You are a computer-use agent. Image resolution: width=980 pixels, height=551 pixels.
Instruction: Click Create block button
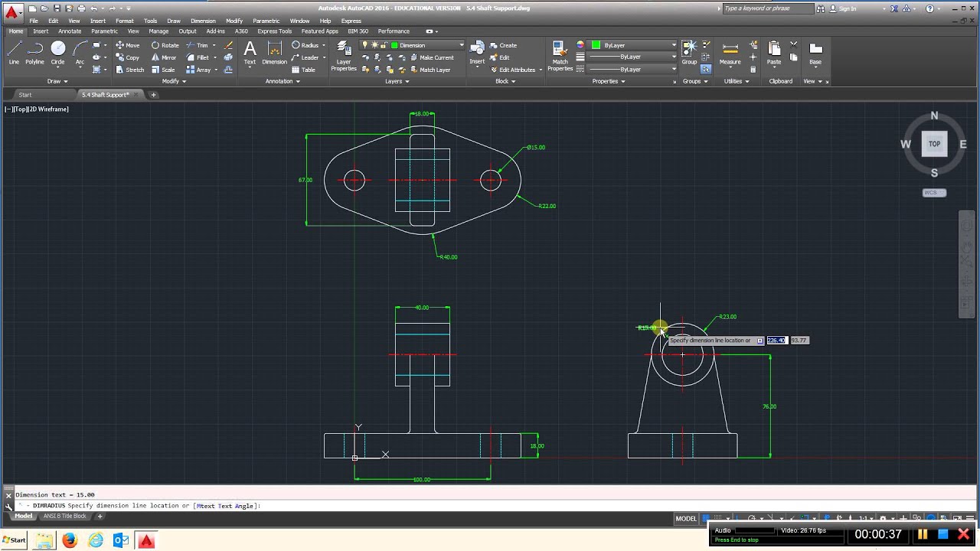[503, 45]
